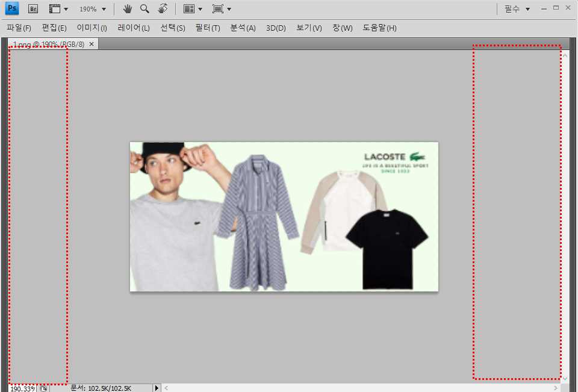Open the 선택(S) menu
Screen dimensions: 578x392
[173, 28]
